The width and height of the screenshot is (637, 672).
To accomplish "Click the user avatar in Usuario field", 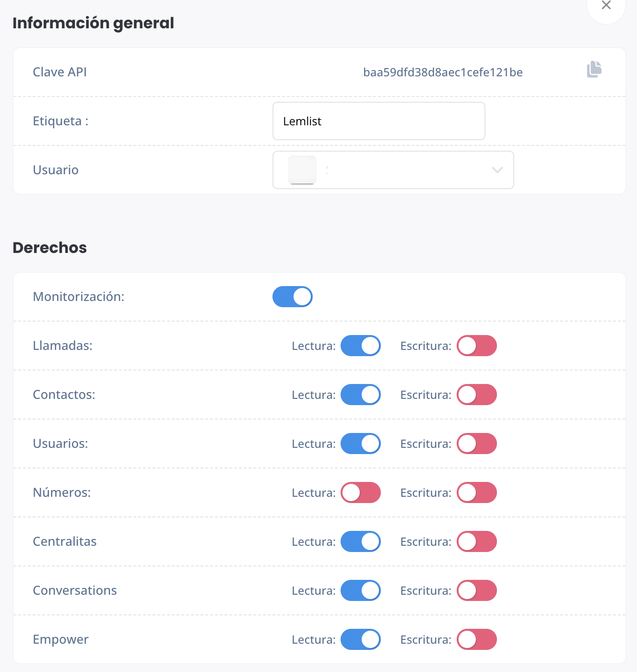I will [302, 170].
